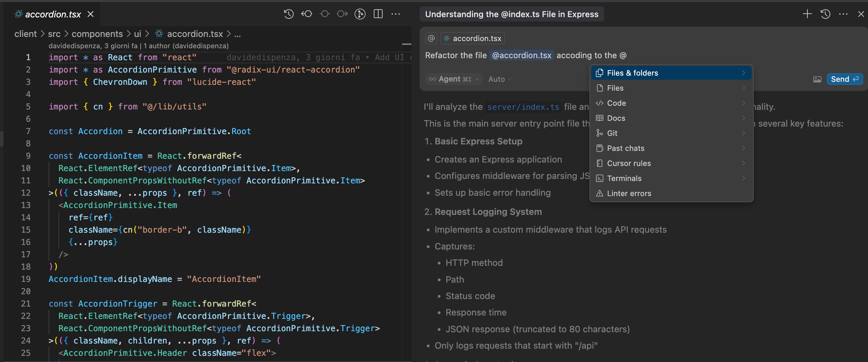Image resolution: width=868 pixels, height=362 pixels.
Task: Split the editor right
Action: click(x=378, y=14)
